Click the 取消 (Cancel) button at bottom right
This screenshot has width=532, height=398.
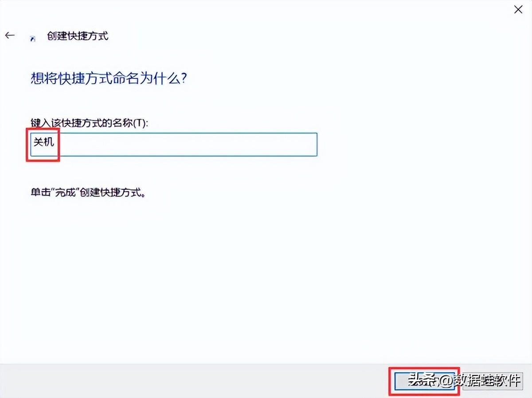click(493, 380)
